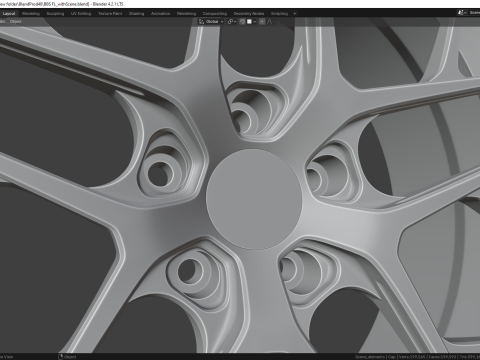The image size is (480, 360).
Task: Open the Scripting workspace tab
Action: pos(279,14)
